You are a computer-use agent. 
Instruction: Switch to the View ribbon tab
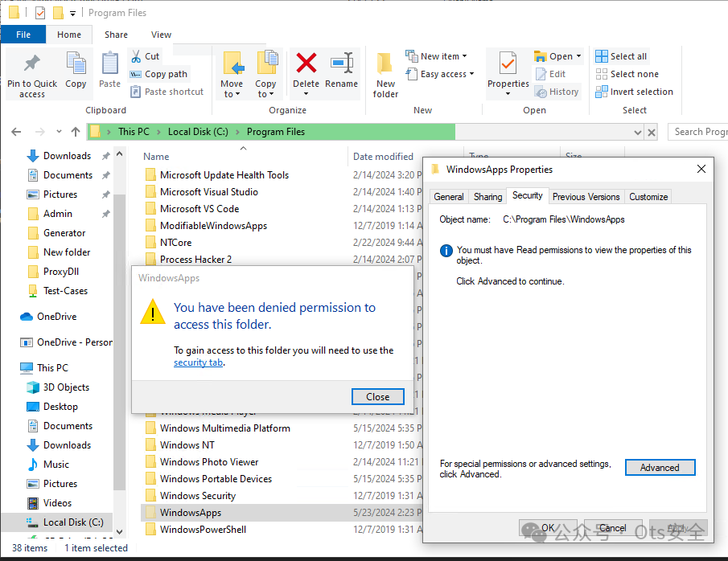tap(161, 35)
